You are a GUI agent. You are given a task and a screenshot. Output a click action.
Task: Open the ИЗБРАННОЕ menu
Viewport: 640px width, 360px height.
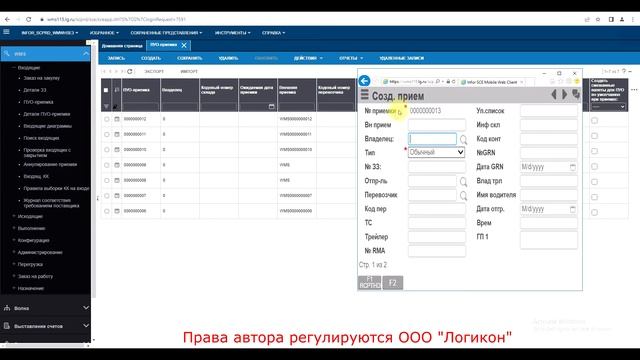click(104, 33)
